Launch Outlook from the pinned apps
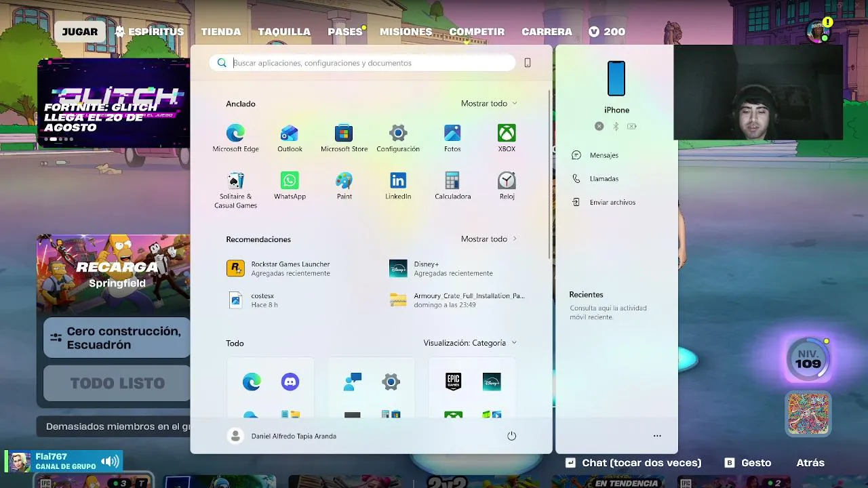 point(290,138)
